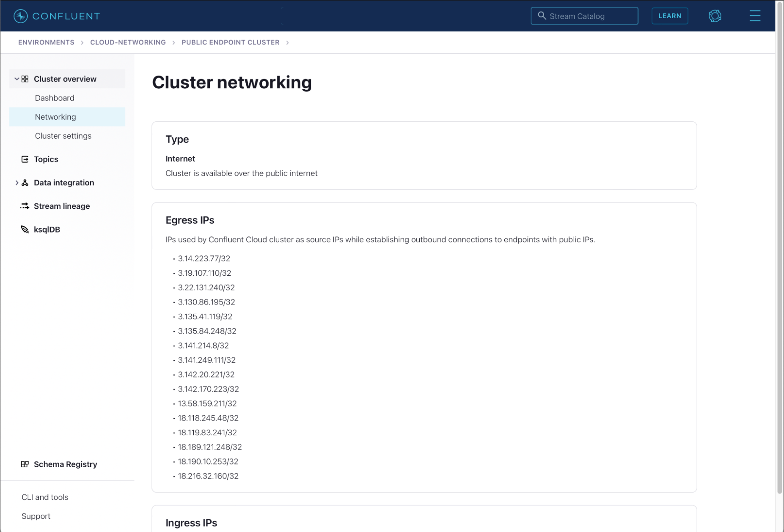Open CLI and tools

click(45, 497)
